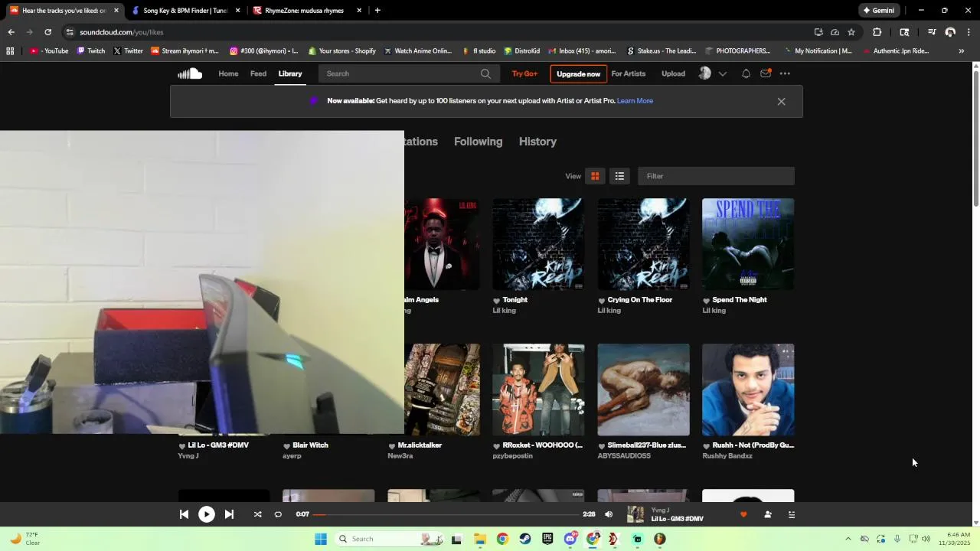The image size is (980, 551).
Task: Follow the Learn More link
Action: [x=635, y=101]
